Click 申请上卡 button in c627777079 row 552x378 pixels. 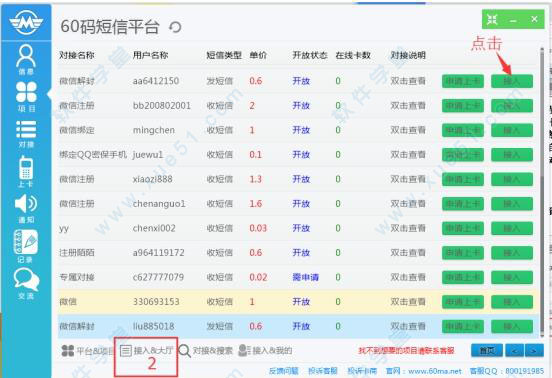point(463,277)
